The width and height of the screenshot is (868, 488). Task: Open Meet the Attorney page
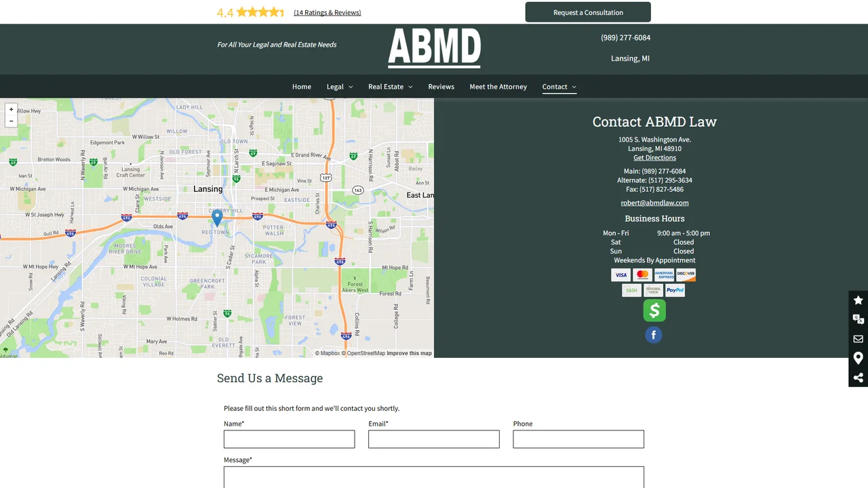pos(498,87)
